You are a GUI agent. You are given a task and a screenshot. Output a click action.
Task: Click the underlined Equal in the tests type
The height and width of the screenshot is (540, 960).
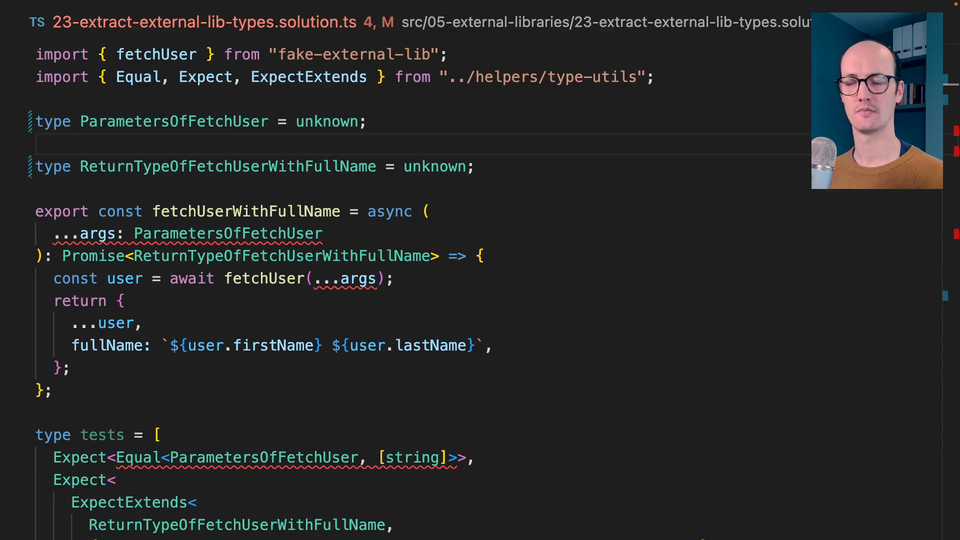[139, 457]
